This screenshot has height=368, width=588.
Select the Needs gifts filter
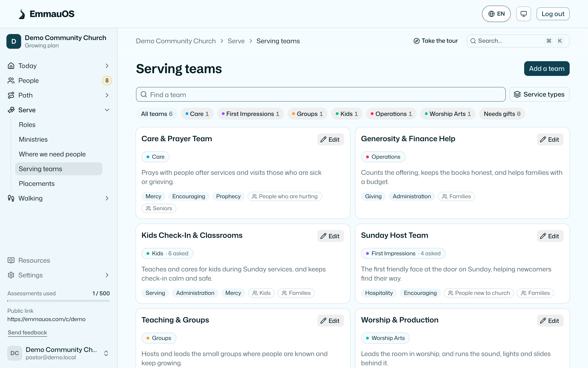pos(502,114)
